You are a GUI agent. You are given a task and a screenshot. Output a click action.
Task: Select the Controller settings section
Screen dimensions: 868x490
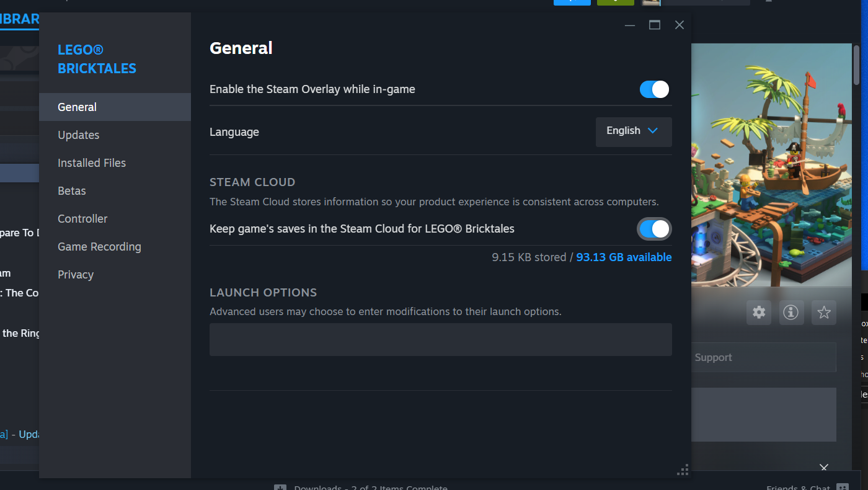point(82,219)
